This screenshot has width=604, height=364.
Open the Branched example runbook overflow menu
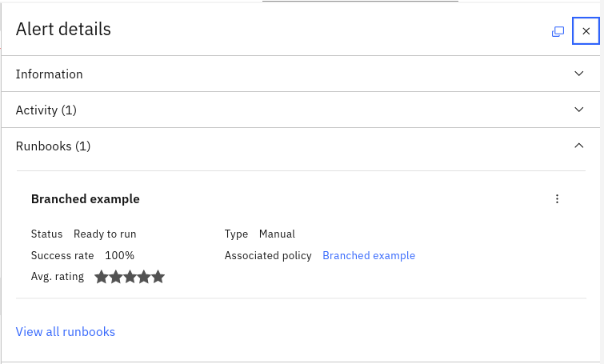tap(557, 198)
